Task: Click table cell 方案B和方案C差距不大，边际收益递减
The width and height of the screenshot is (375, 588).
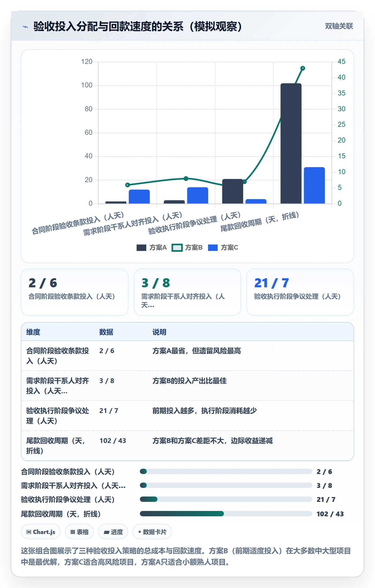Action: click(x=212, y=441)
